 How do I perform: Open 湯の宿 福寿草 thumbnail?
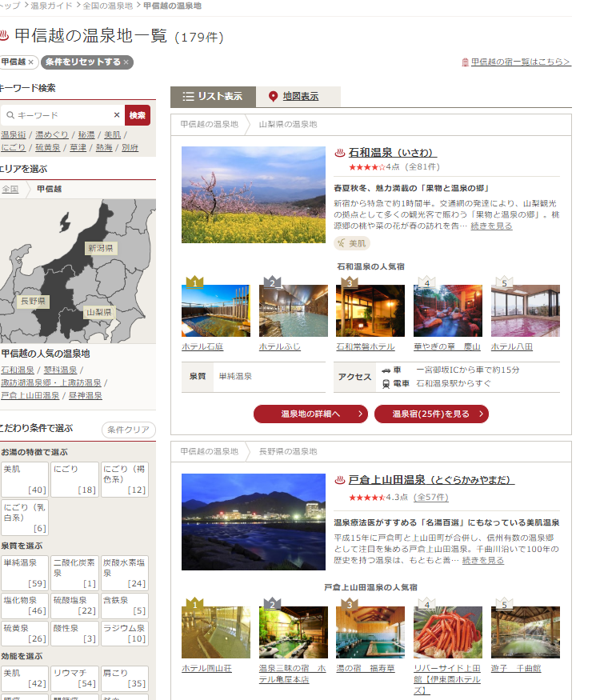click(x=370, y=632)
